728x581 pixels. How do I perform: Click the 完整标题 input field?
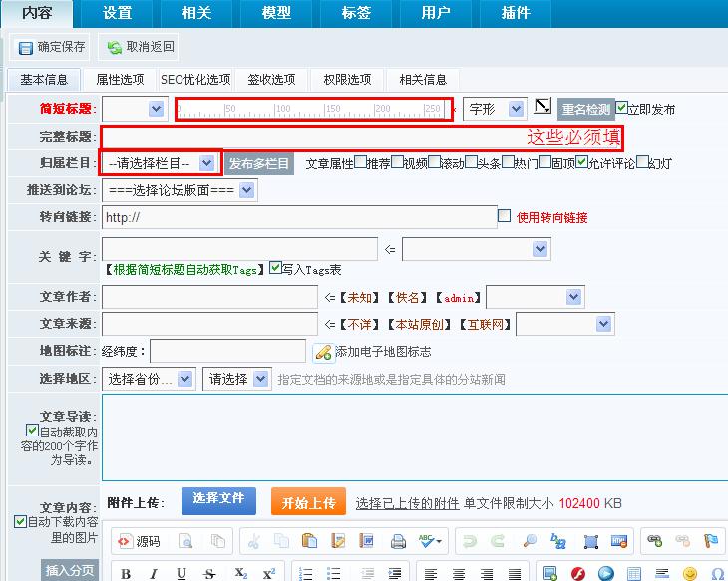(361, 137)
